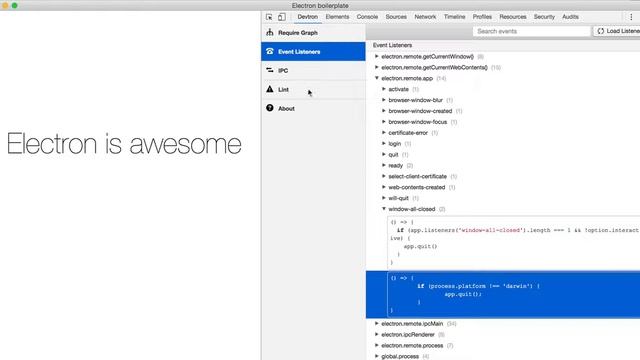This screenshot has height=360, width=640.
Task: Open DevTools three-dot menu
Action: coord(631,17)
